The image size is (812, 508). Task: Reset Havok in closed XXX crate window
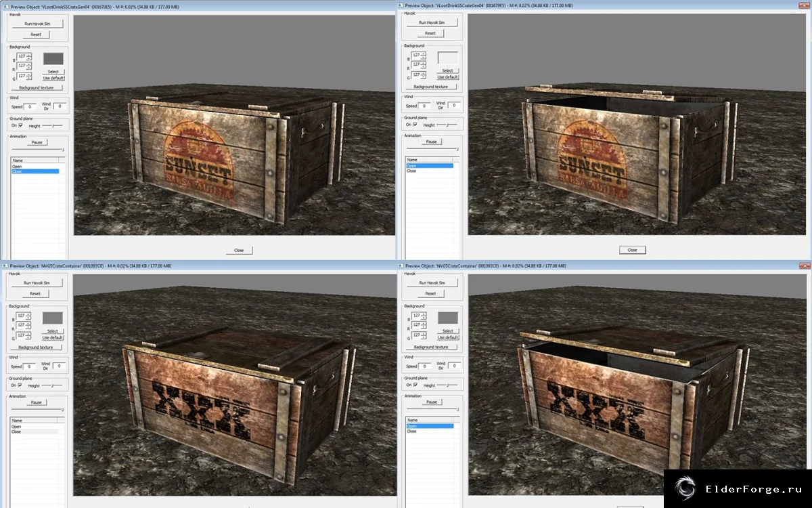(x=36, y=294)
